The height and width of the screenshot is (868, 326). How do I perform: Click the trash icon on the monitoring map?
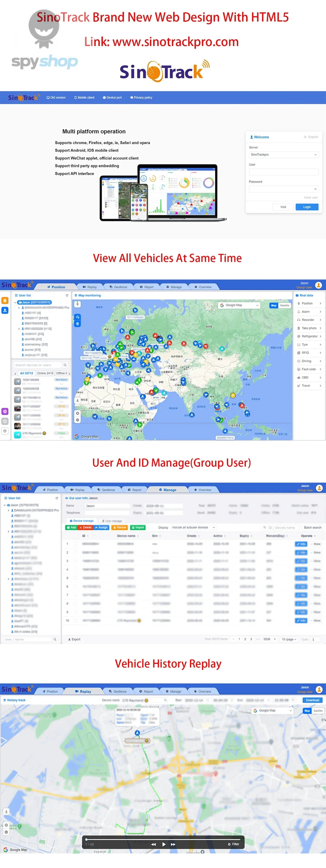[x=78, y=324]
